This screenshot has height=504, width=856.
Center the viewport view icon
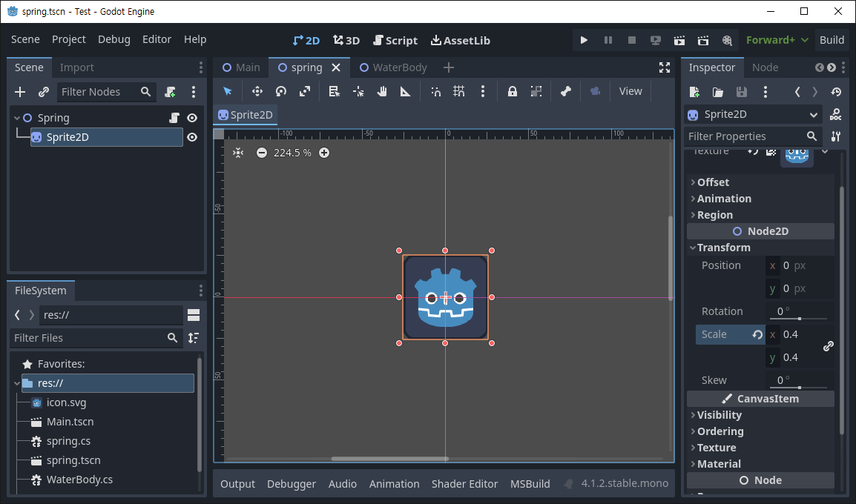pos(238,153)
